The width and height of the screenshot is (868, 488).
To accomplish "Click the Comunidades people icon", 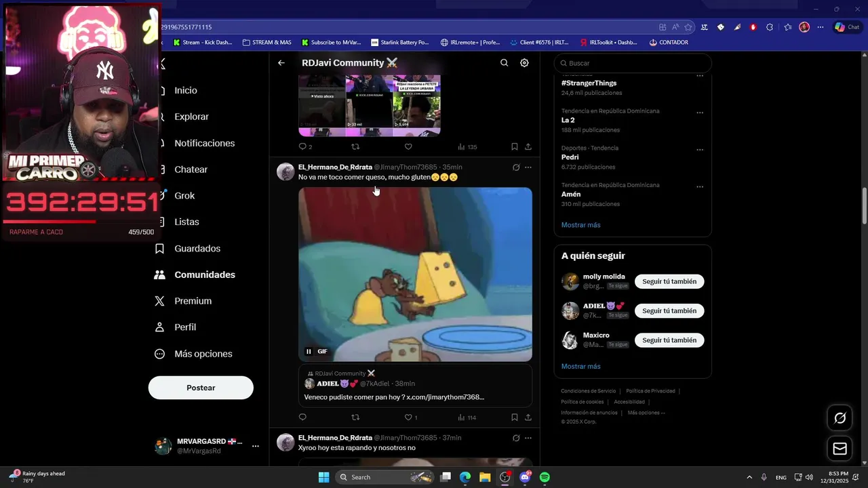I will (160, 274).
